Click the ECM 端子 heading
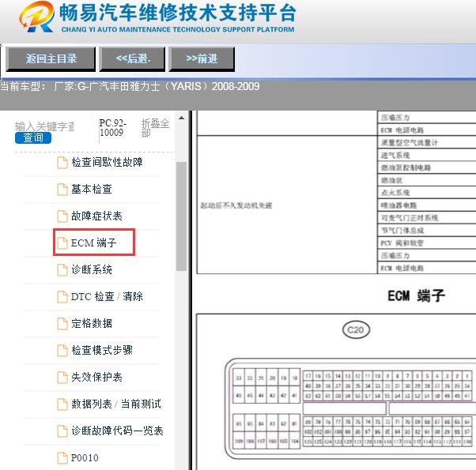 (416, 295)
